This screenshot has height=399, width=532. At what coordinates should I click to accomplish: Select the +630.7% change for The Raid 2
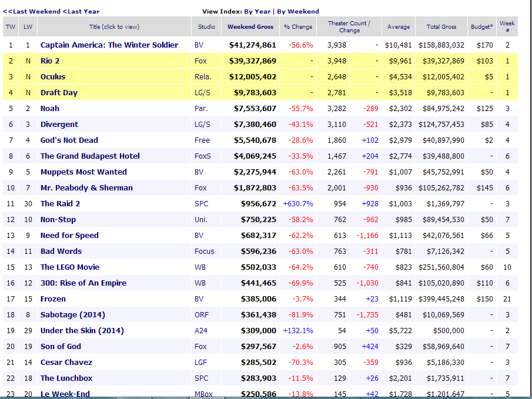(x=298, y=204)
